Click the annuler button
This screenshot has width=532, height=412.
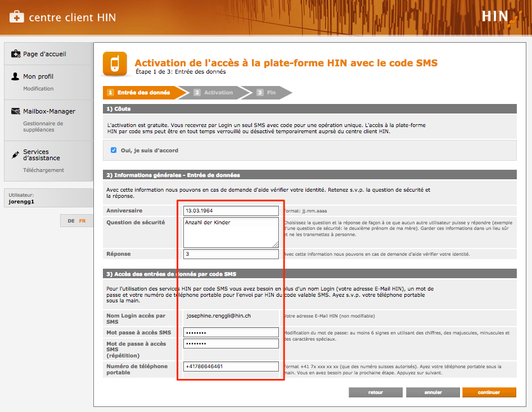(x=433, y=392)
